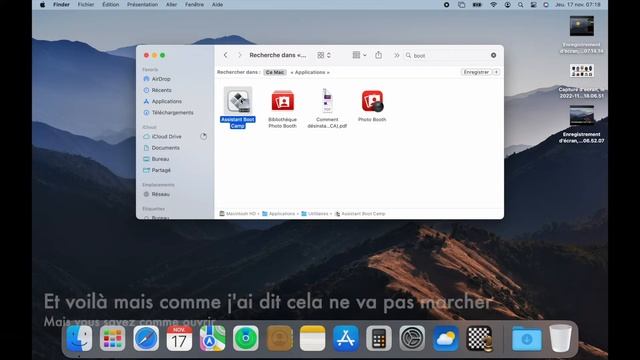640x360 pixels.
Task: Open Notes from the Dock
Action: point(313,338)
